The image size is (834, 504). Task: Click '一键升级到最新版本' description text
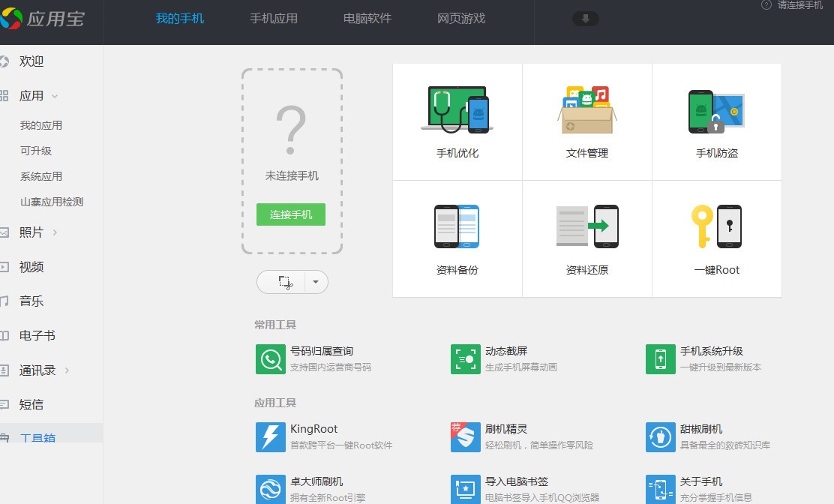coord(721,367)
